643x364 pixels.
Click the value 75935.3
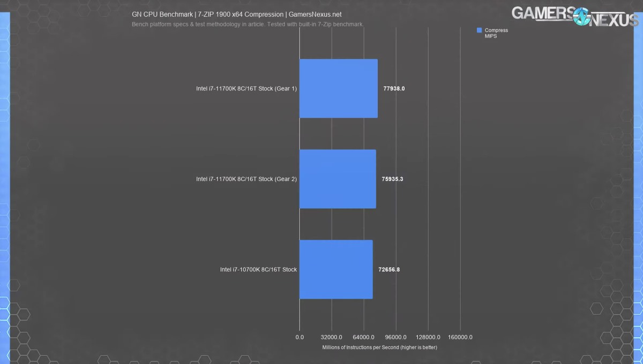point(393,179)
